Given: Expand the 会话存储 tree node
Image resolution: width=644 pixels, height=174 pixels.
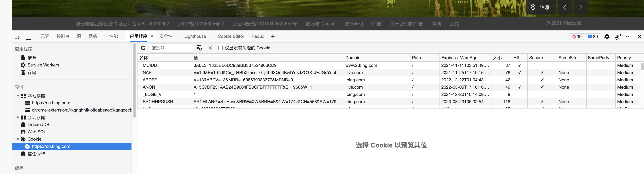Looking at the screenshot, I should coord(18,118).
